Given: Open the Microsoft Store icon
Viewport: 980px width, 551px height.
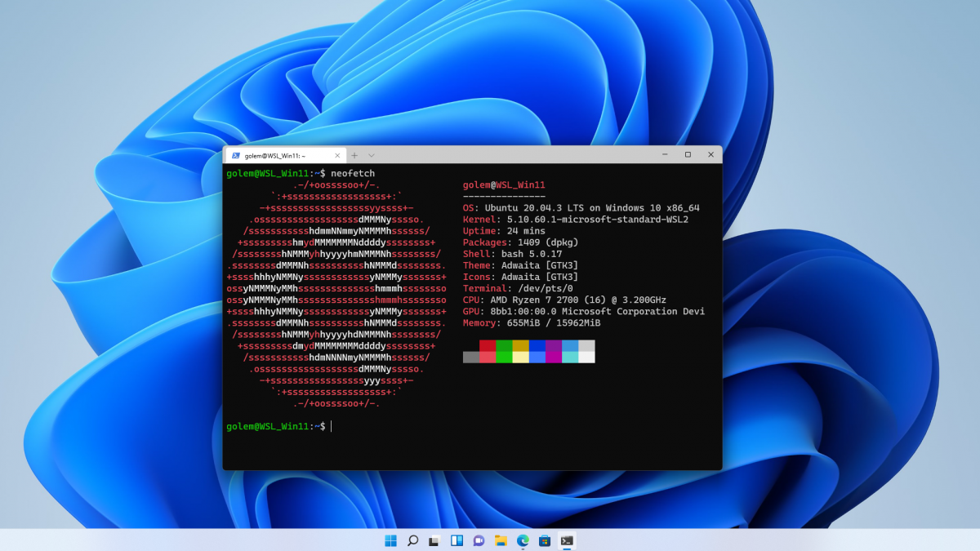Looking at the screenshot, I should coord(546,540).
